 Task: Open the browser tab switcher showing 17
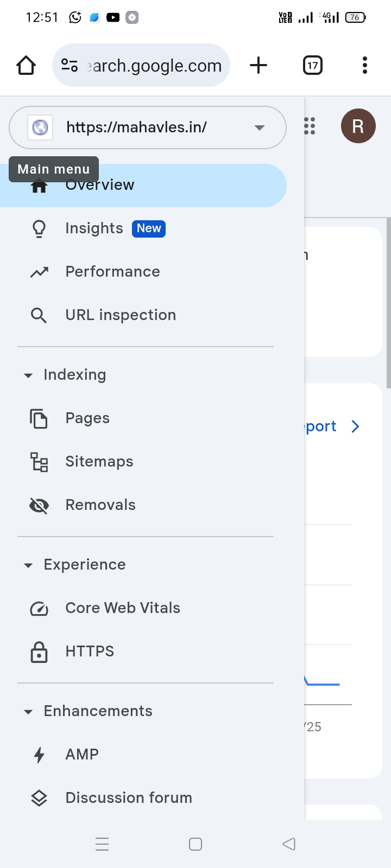click(313, 66)
